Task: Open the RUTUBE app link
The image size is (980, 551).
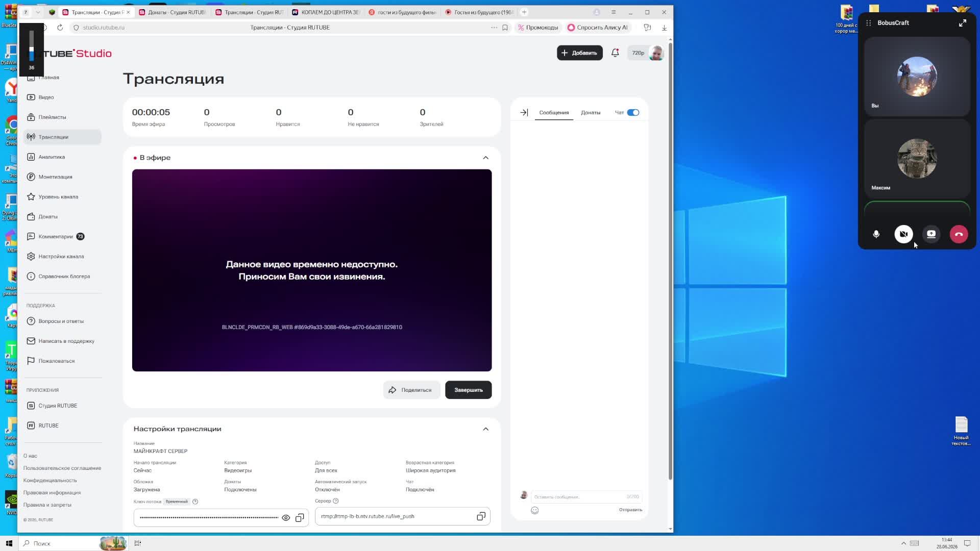Action: 62,426
